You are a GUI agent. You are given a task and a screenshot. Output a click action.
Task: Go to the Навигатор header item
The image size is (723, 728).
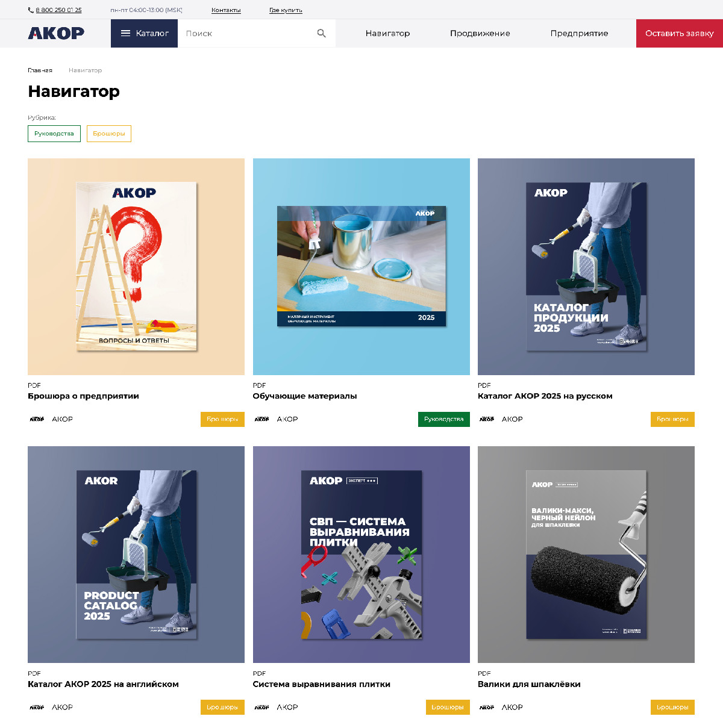[x=387, y=33]
